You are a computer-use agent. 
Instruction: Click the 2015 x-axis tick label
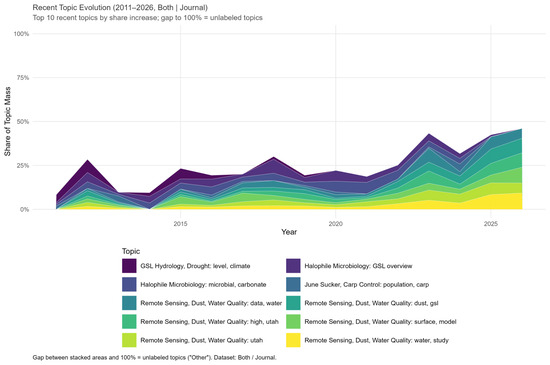180,224
